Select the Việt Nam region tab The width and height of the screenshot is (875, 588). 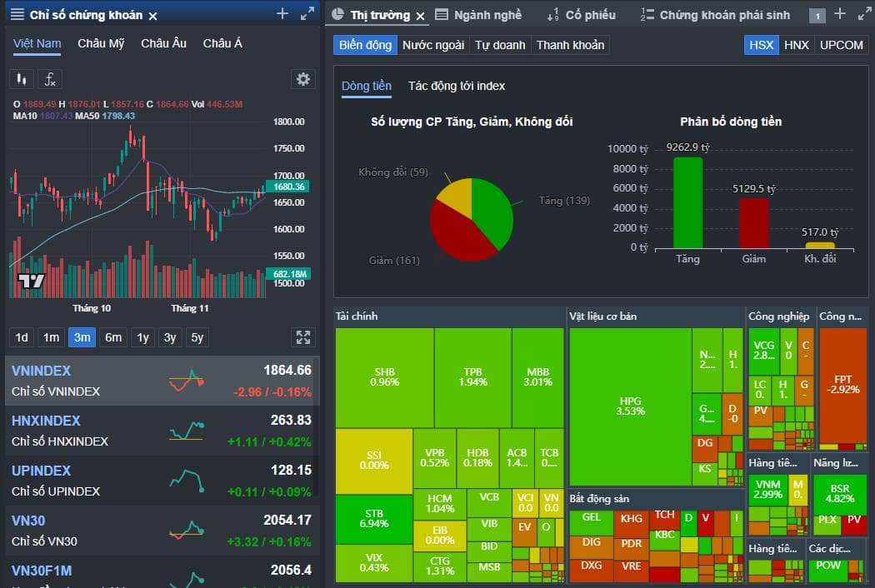[x=37, y=43]
